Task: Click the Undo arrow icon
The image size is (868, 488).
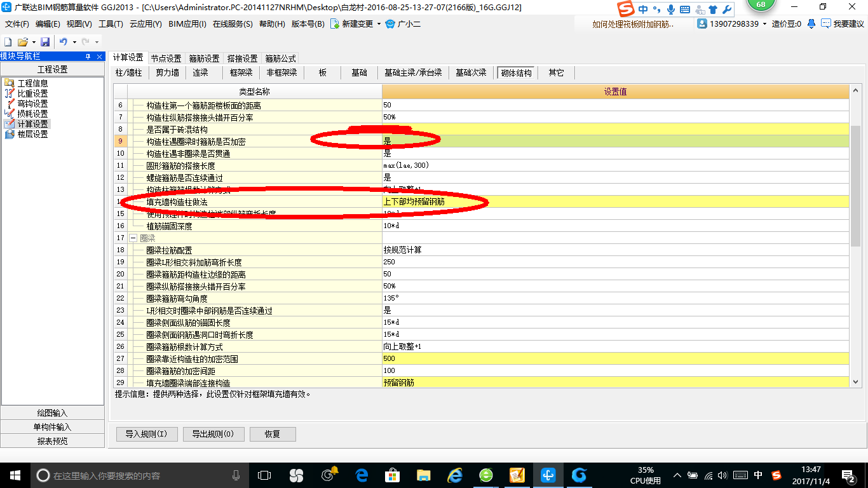Action: click(x=64, y=41)
